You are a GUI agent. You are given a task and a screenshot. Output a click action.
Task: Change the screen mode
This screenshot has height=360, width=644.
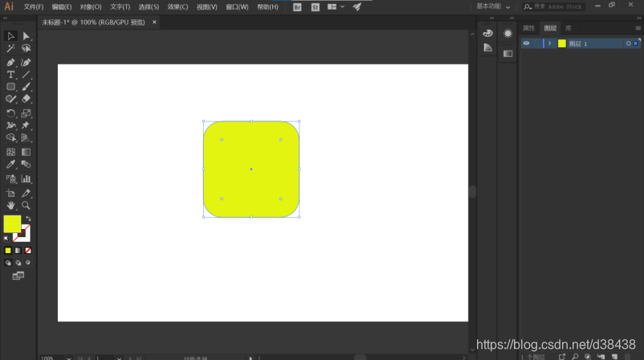tap(18, 276)
